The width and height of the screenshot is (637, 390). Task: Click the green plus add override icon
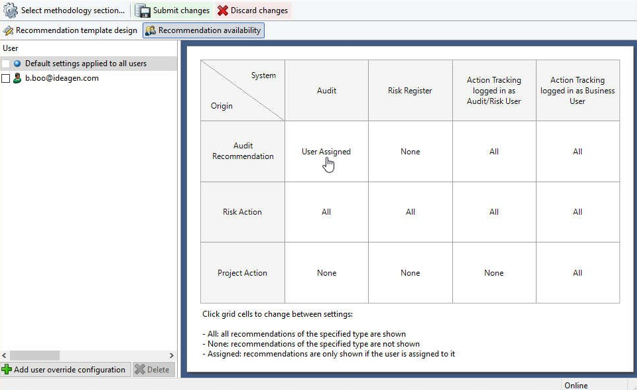pyautogui.click(x=6, y=369)
